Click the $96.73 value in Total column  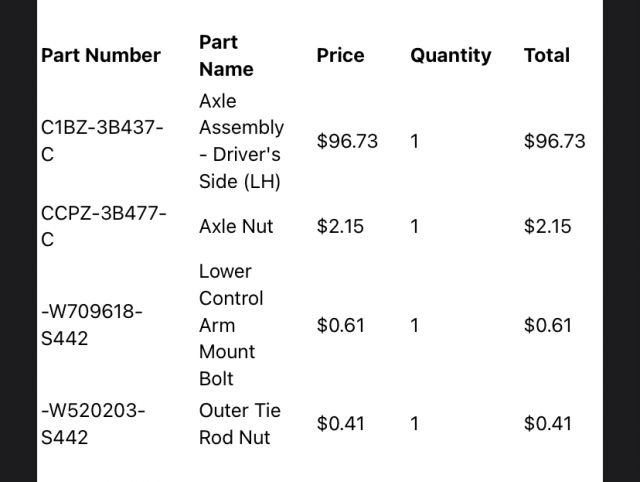(554, 141)
